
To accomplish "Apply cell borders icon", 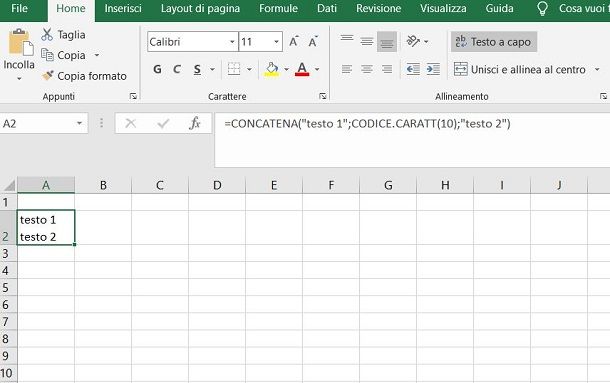I will point(234,69).
